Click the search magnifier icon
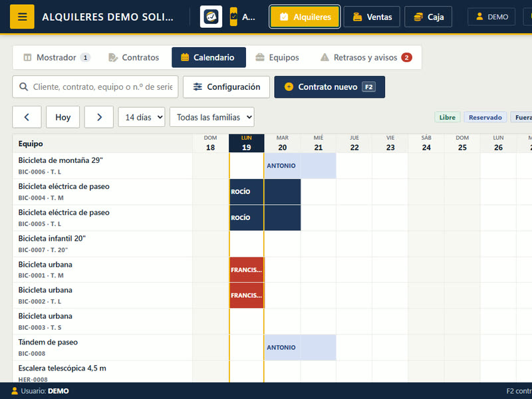The image size is (532, 399). coord(23,87)
